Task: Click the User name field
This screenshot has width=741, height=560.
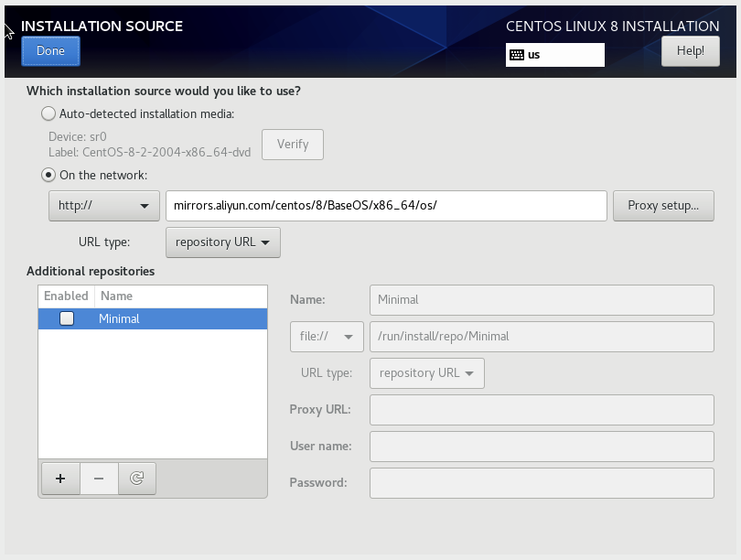Action: (542, 447)
